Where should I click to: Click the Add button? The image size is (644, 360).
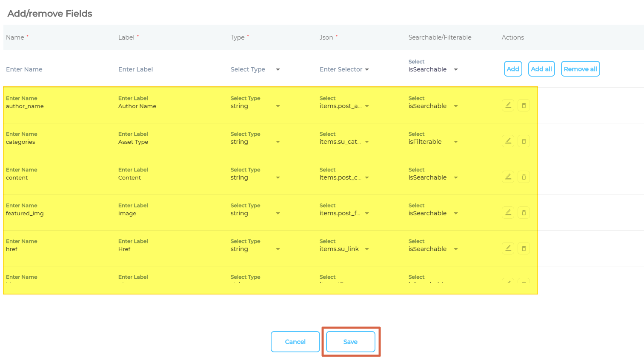[x=513, y=69]
